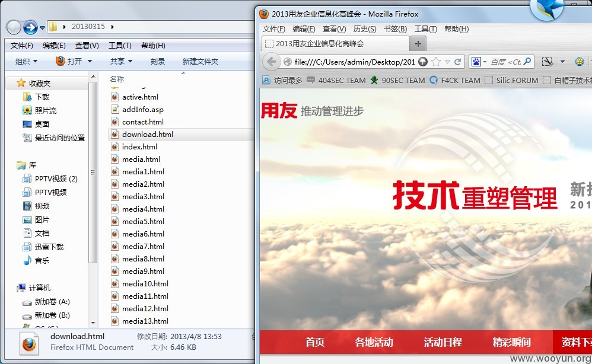Open drive 新加卷 (B:)
Image resolution: width=592 pixels, height=364 pixels.
pos(46,315)
